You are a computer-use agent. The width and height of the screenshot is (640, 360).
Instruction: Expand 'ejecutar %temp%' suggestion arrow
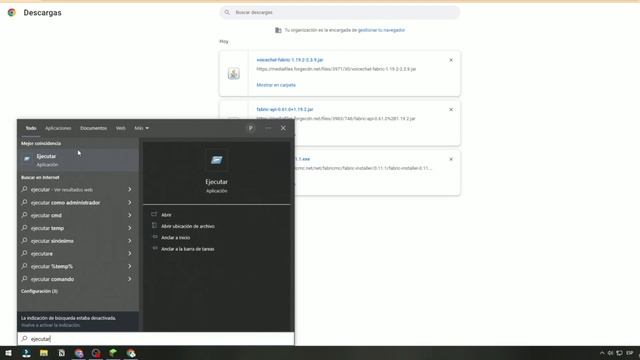click(130, 266)
